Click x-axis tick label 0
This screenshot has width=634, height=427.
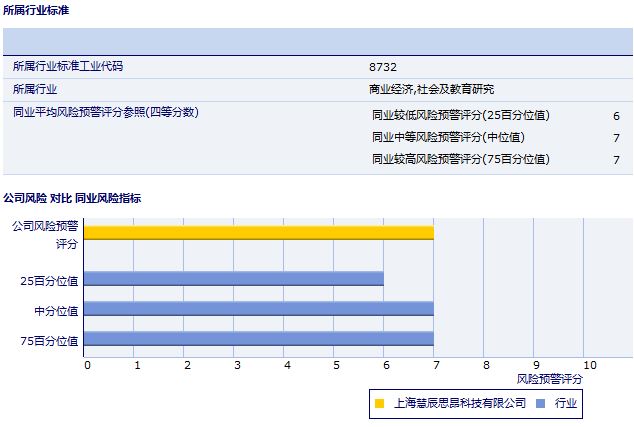pyautogui.click(x=87, y=365)
